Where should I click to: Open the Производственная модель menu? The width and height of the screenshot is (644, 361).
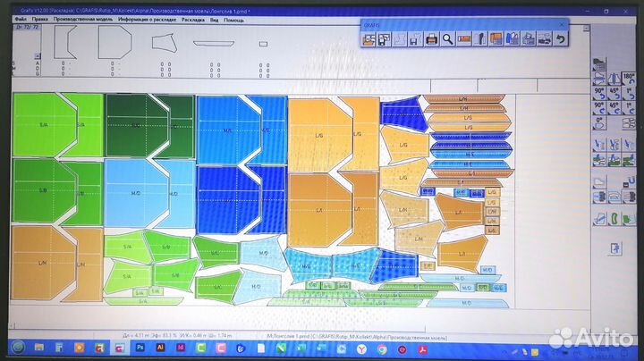coord(83,19)
